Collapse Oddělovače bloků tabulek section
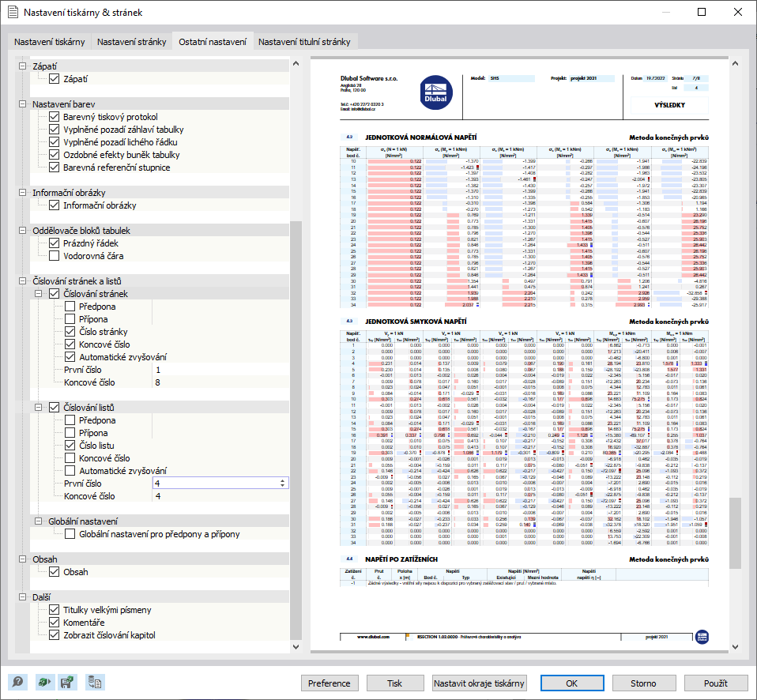 (22, 230)
